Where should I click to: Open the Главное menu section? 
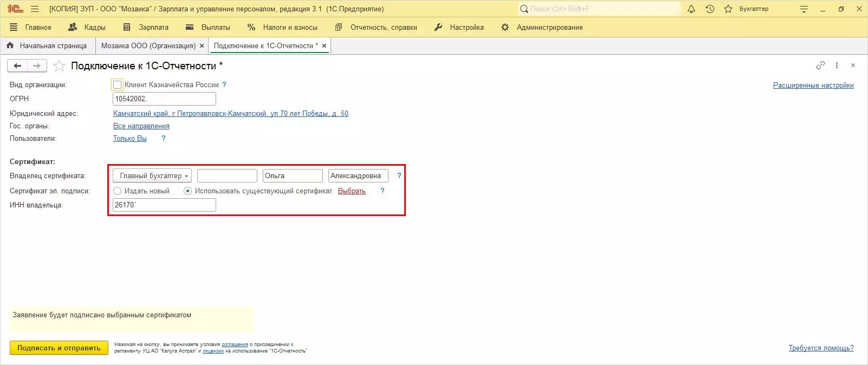click(31, 27)
